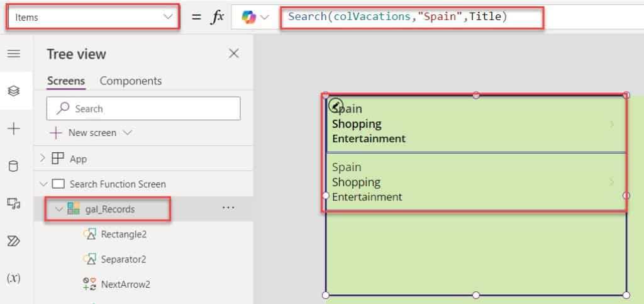
Task: Select NextArrow2 in the tree view
Action: coord(126,284)
